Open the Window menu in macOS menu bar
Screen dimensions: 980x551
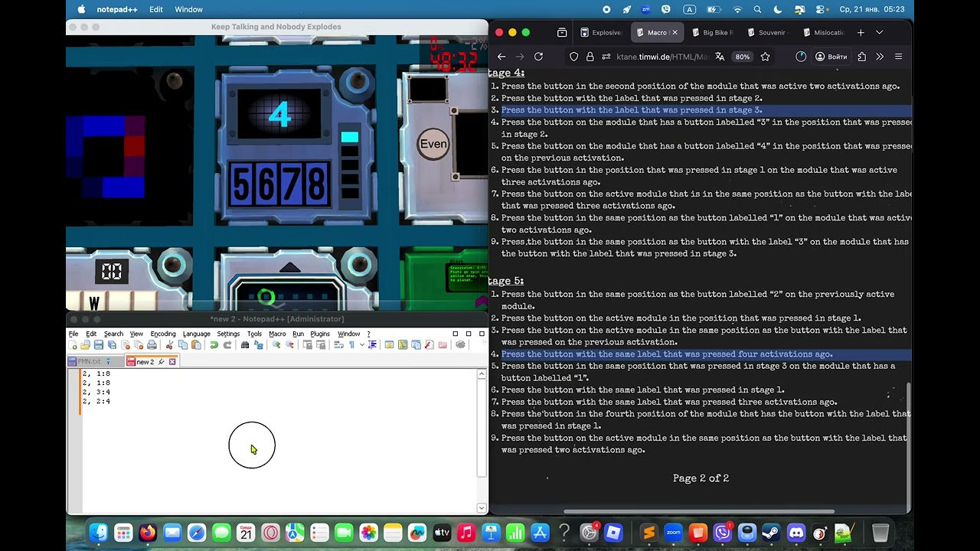(x=188, y=9)
